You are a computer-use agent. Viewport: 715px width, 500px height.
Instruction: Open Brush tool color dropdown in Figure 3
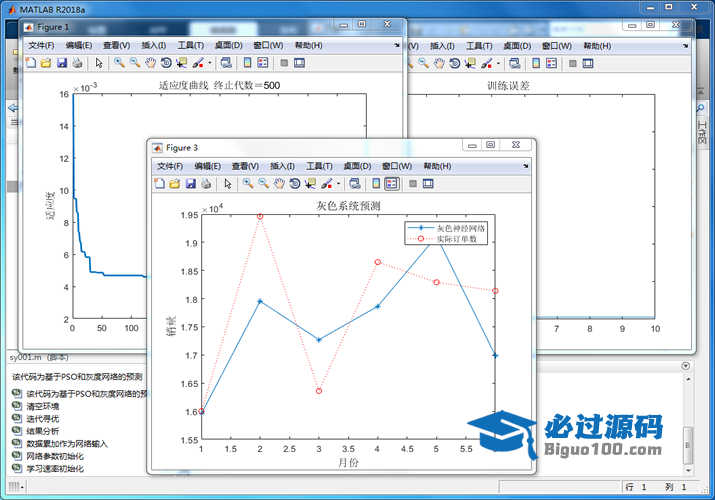click(338, 184)
